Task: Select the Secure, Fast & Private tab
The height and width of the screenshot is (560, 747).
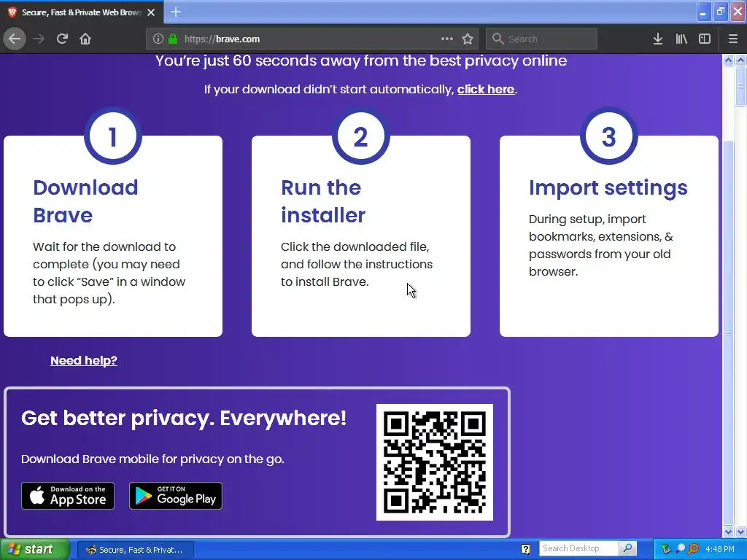Action: click(82, 12)
